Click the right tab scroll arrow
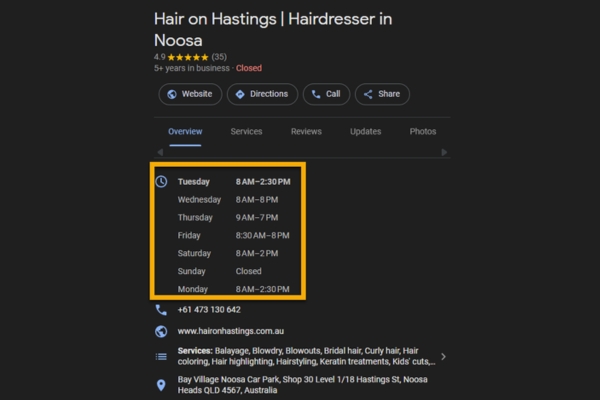 pyautogui.click(x=444, y=152)
